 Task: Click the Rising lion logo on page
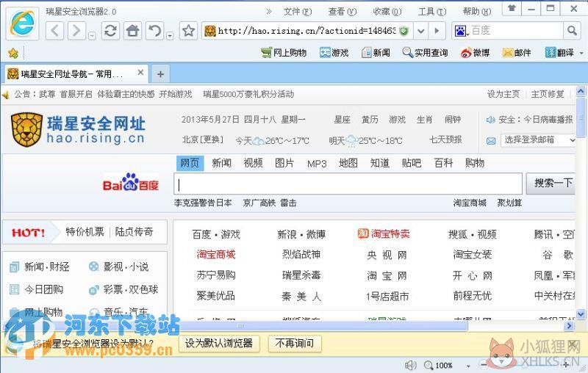coord(26,129)
